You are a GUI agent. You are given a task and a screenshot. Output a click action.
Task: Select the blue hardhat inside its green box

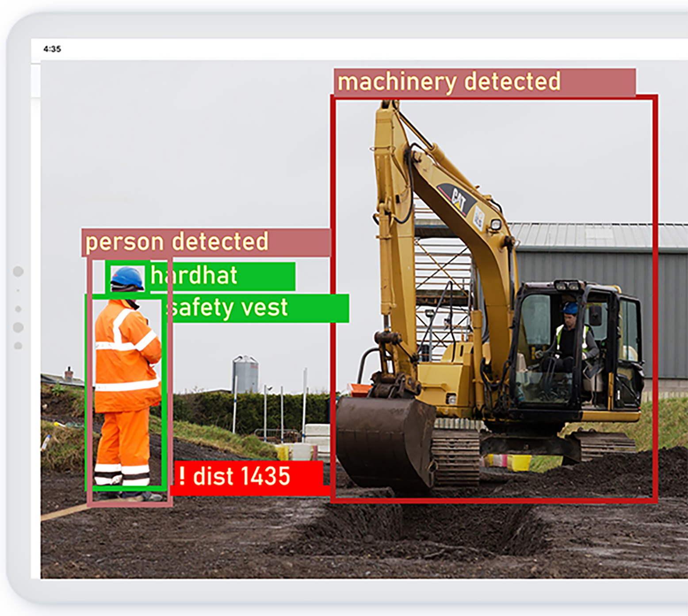click(125, 276)
